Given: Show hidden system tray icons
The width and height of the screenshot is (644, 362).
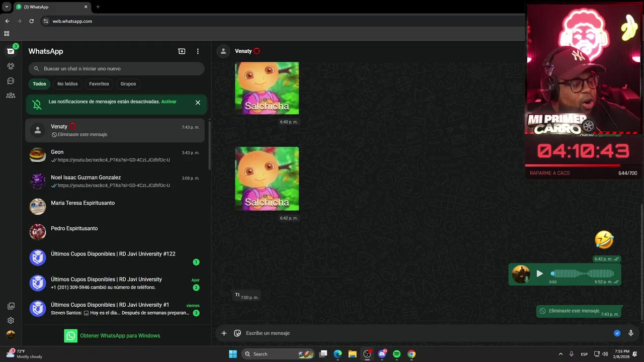Looking at the screenshot, I should click(560, 354).
